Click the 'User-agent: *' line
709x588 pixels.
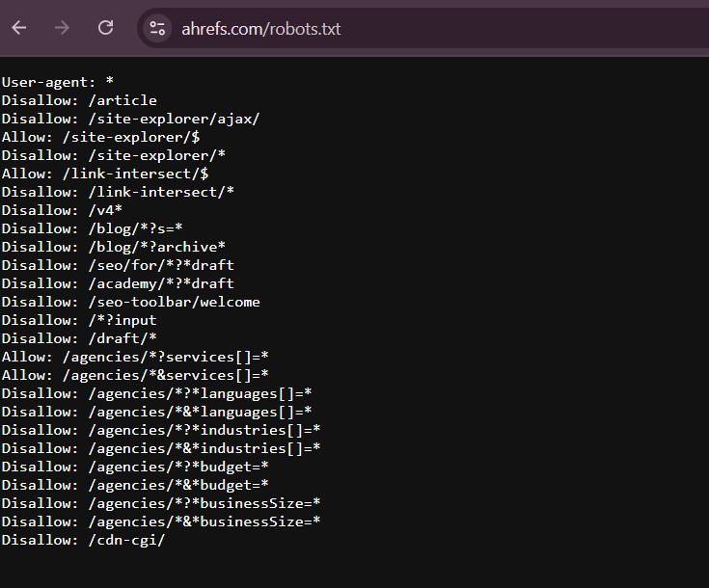coord(58,82)
